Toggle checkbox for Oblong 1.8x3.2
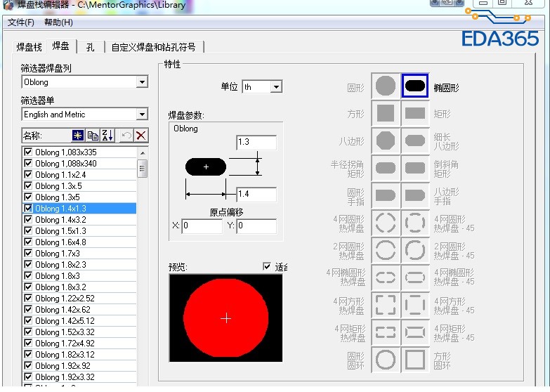This screenshot has width=550, height=392. point(28,287)
